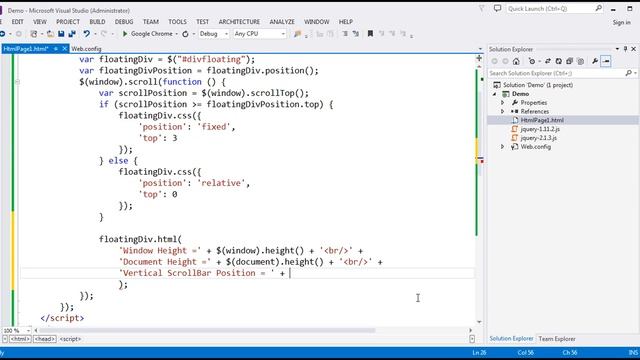This screenshot has width=640, height=360.
Task: Expand the Web.config node
Action: coord(503,147)
